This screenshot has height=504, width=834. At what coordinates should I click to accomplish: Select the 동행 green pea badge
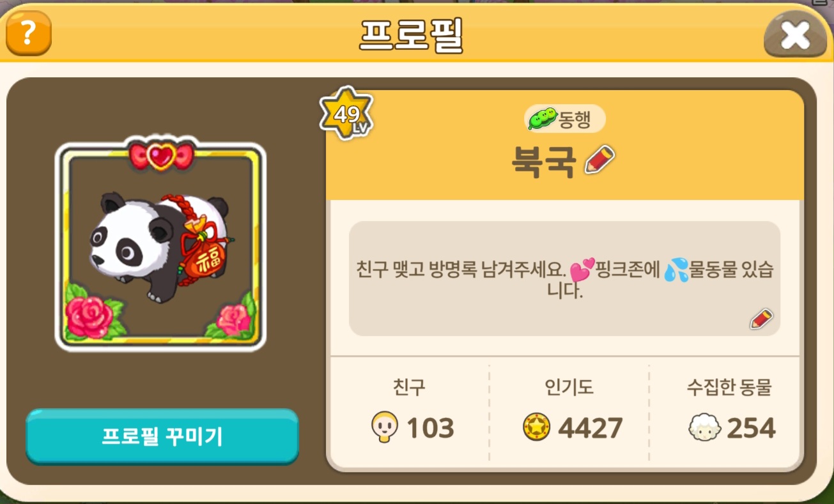click(565, 119)
